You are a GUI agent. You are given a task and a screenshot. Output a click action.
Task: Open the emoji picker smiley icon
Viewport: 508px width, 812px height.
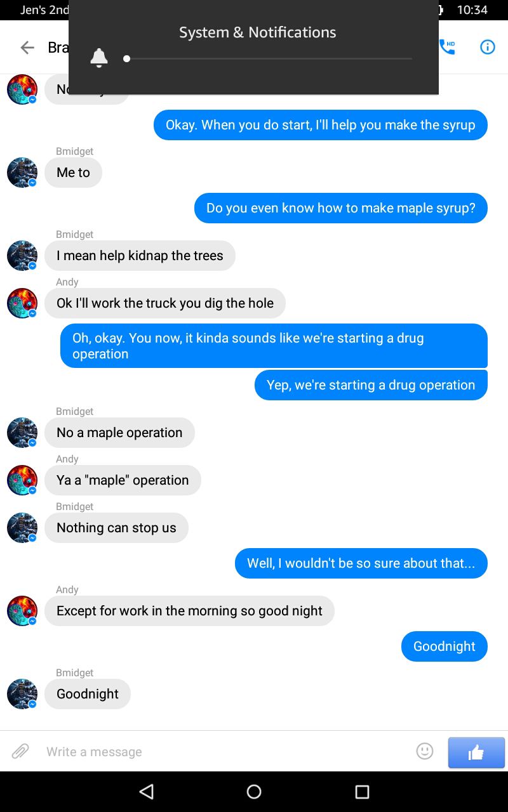pos(425,751)
